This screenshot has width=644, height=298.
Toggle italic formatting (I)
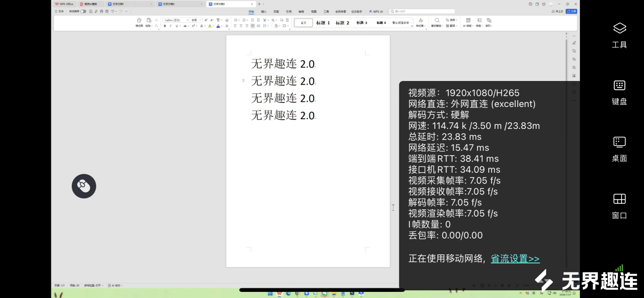(x=171, y=26)
